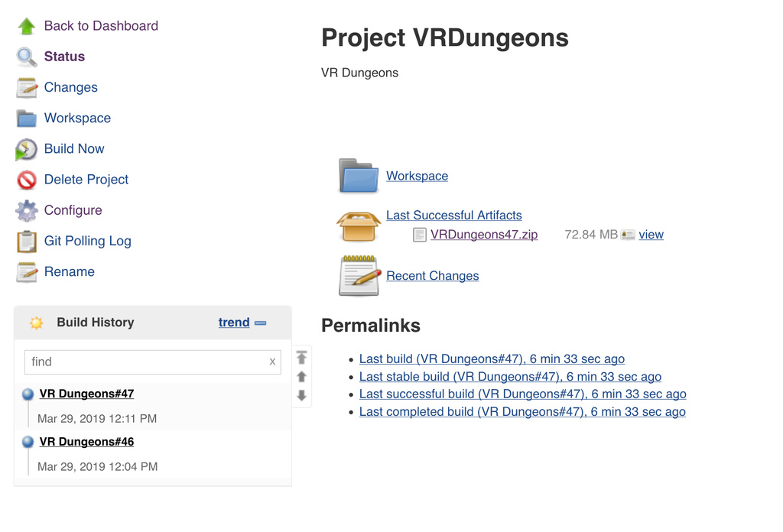Clear the build history search with x
The image size is (783, 532).
pos(272,362)
